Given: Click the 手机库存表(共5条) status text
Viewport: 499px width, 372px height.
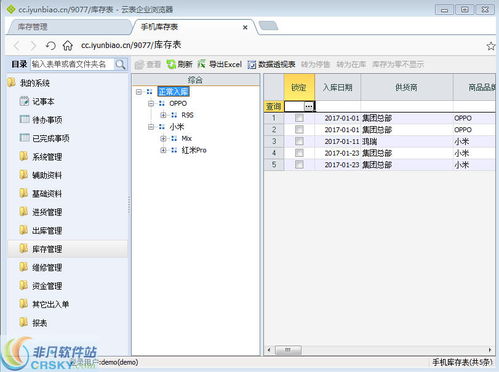Looking at the screenshot, I should point(462,362).
